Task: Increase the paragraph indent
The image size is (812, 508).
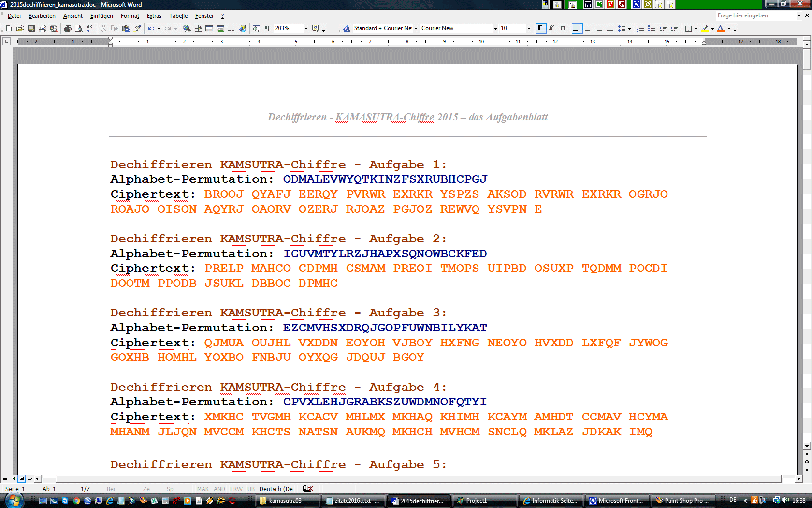Action: pos(674,29)
